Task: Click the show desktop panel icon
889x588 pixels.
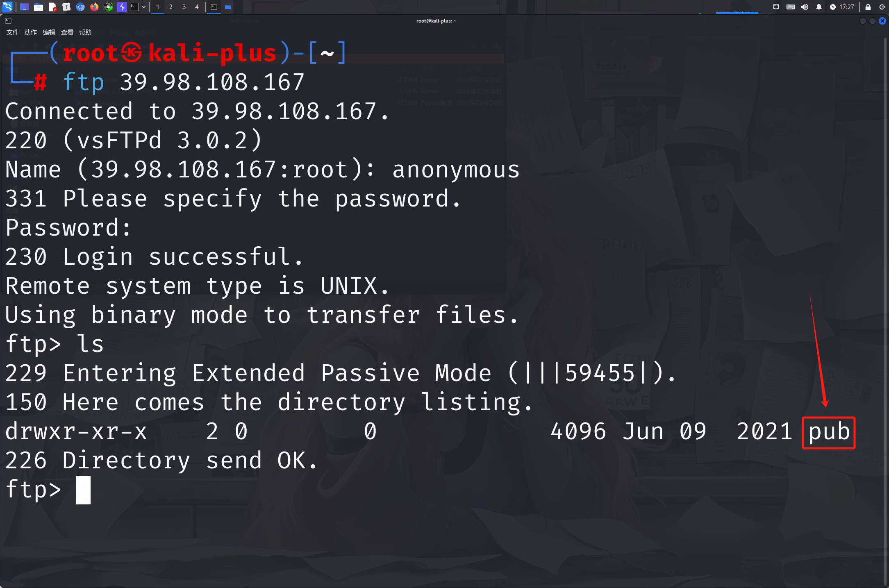Action: click(x=25, y=7)
